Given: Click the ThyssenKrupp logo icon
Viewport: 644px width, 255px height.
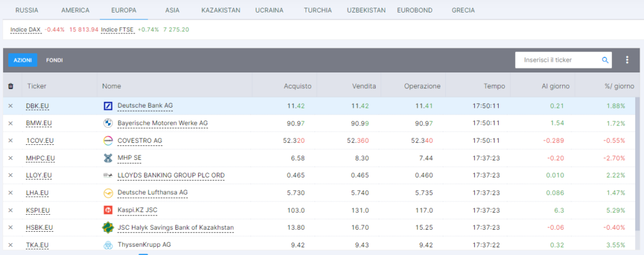Looking at the screenshot, I should (x=108, y=245).
